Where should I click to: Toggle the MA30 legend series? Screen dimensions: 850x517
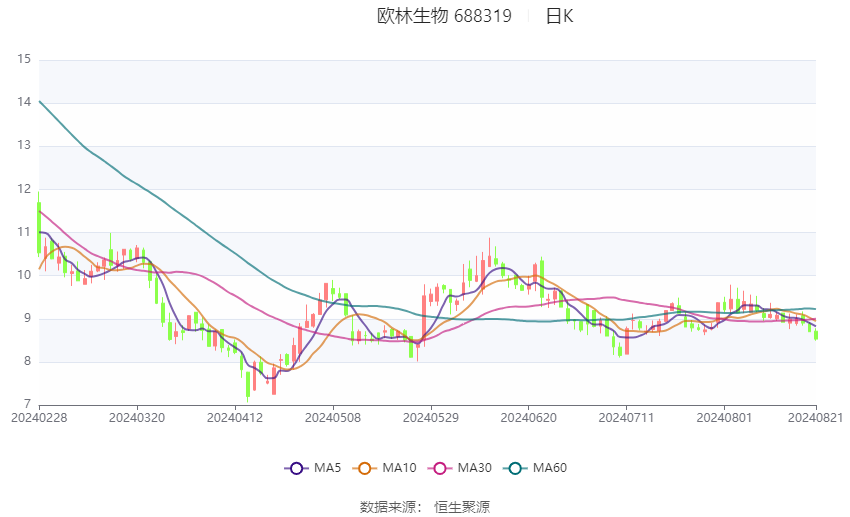[460, 468]
